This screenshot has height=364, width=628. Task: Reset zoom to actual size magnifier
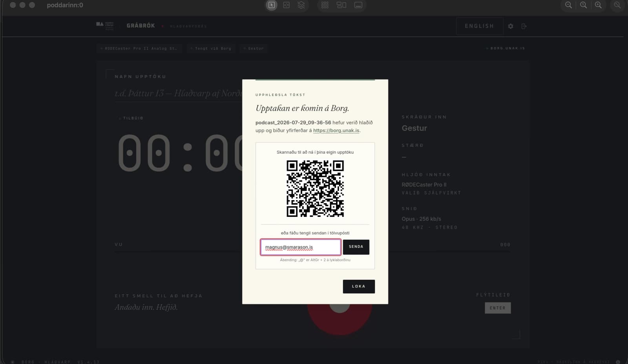[x=584, y=5]
